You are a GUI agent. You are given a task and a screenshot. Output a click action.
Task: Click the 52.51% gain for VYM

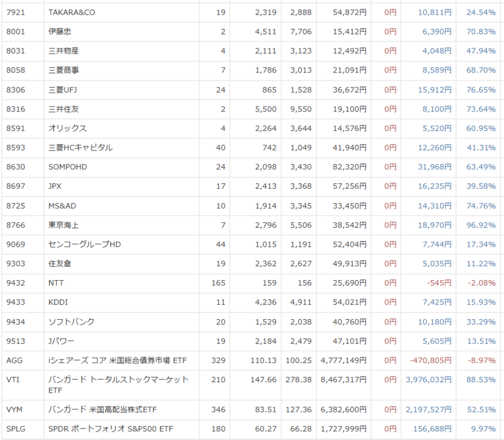tap(481, 410)
